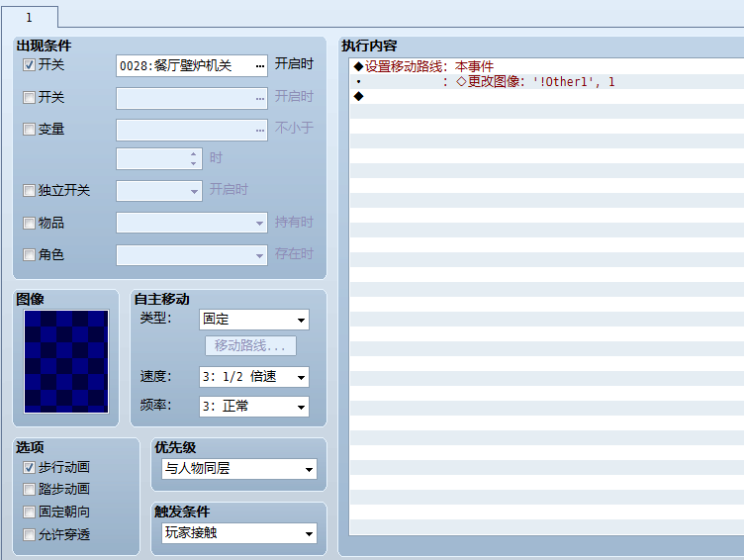Enable the 变量 condition checkbox
The width and height of the screenshot is (744, 560).
[29, 129]
